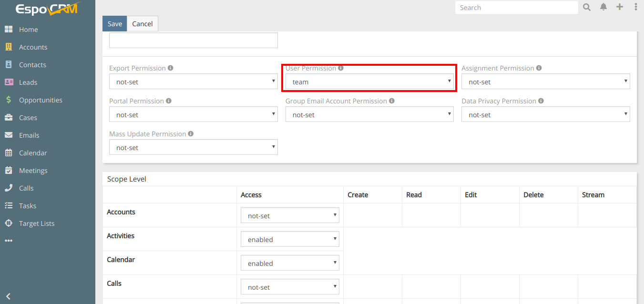The image size is (644, 304).
Task: Open the User Permission dropdown
Action: tap(369, 81)
